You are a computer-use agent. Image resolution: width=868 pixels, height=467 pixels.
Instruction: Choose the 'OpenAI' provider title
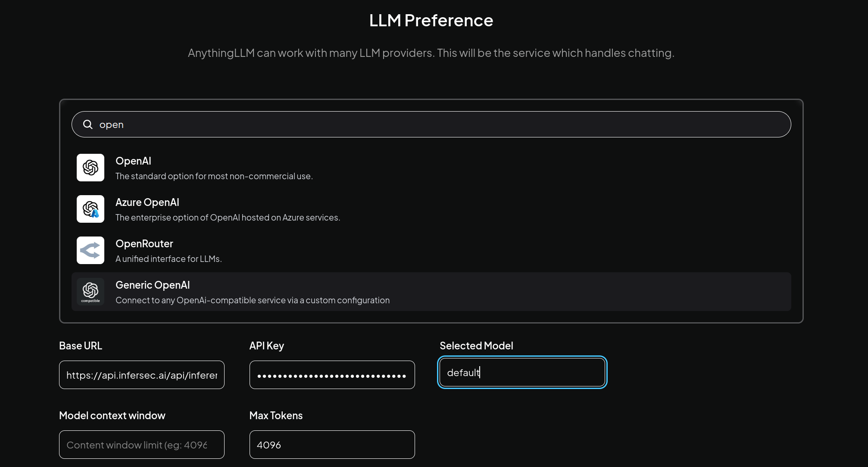(x=133, y=161)
